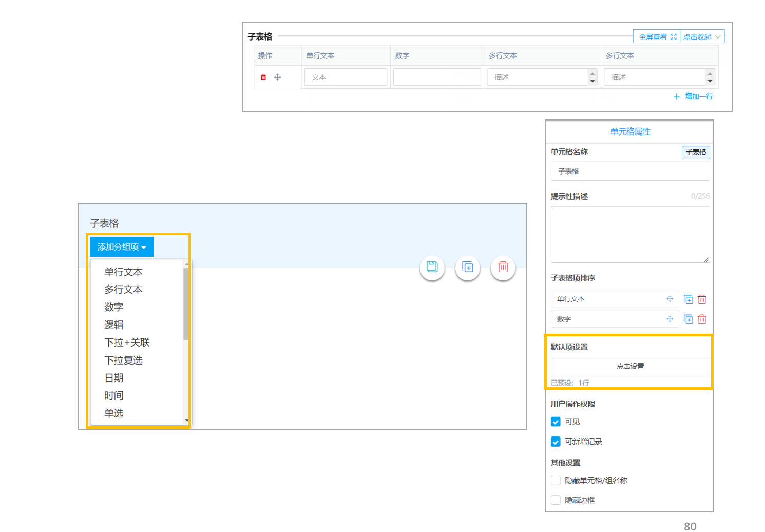The height and width of the screenshot is (532, 765).
Task: Click the round save icon button
Action: click(x=432, y=267)
